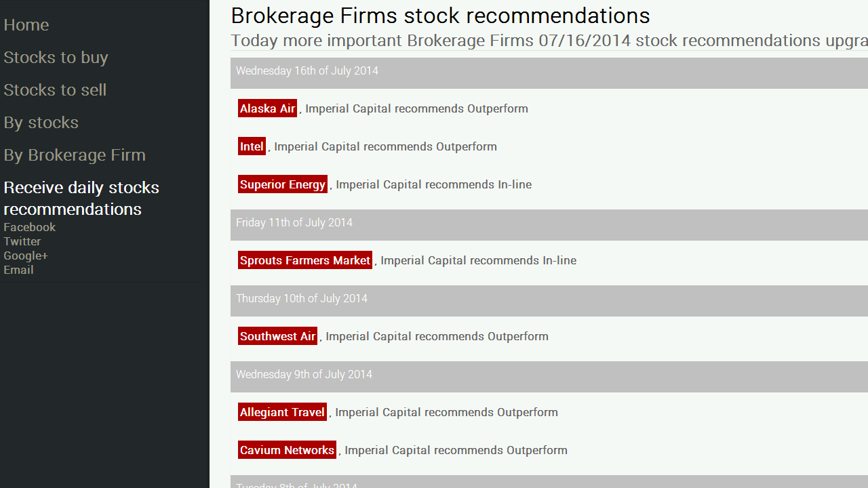
Task: Browse recommendations By stocks
Action: click(x=41, y=122)
